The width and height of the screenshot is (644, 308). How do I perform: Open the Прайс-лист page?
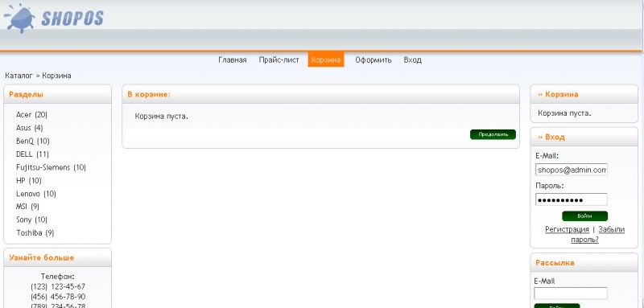[x=279, y=60]
